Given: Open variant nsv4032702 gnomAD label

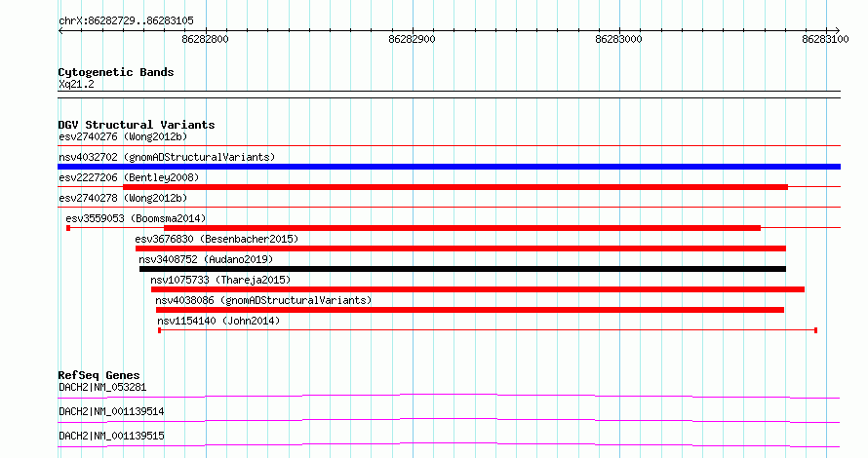Looking at the screenshot, I should point(167,157).
